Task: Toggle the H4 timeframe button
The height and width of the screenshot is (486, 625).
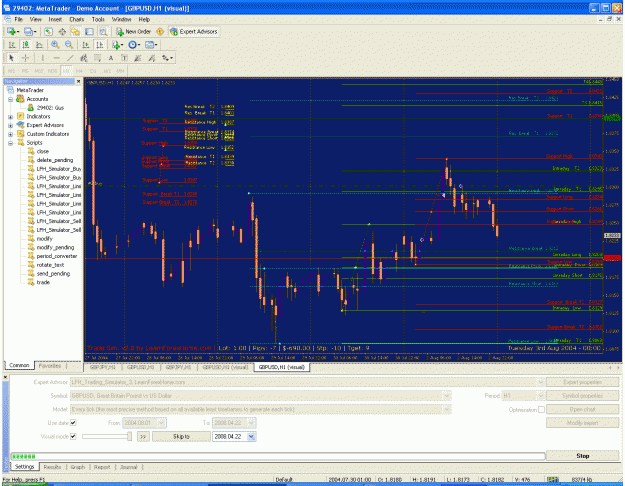Action: (79, 71)
